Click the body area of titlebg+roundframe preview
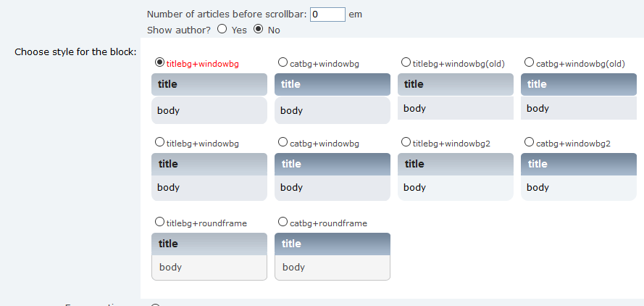Screen dimensions: 644x306 [209, 268]
